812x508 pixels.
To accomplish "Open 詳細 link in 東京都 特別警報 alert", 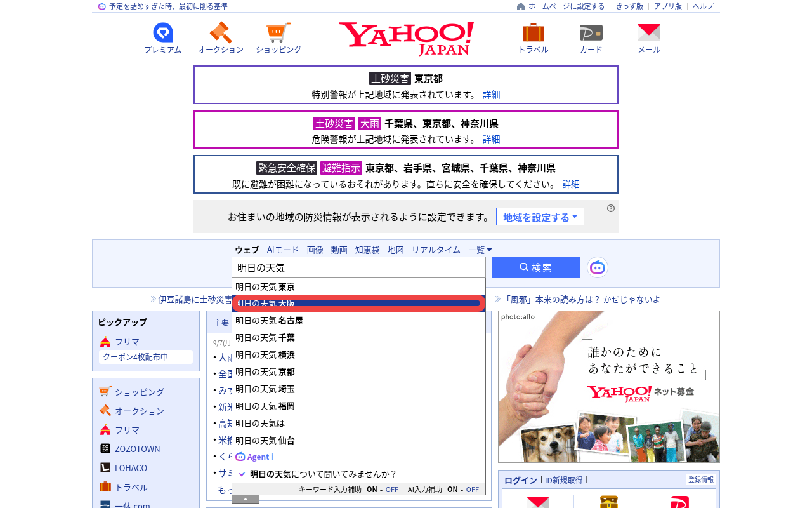I will (x=492, y=95).
